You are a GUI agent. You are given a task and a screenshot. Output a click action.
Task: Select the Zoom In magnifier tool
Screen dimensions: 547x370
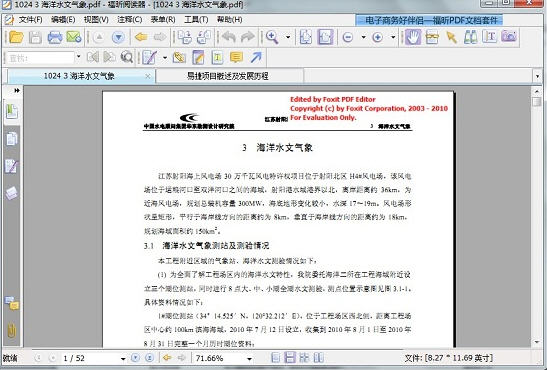272,37
